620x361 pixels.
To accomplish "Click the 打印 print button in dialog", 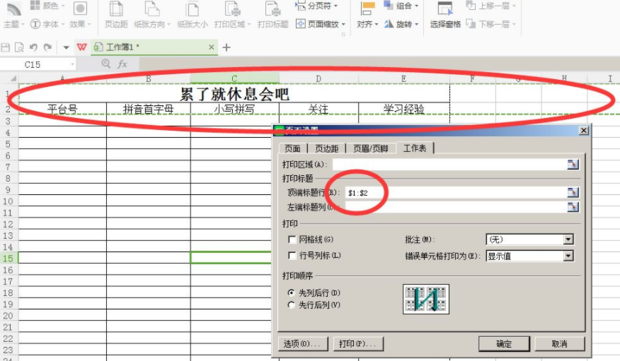I will point(358,344).
